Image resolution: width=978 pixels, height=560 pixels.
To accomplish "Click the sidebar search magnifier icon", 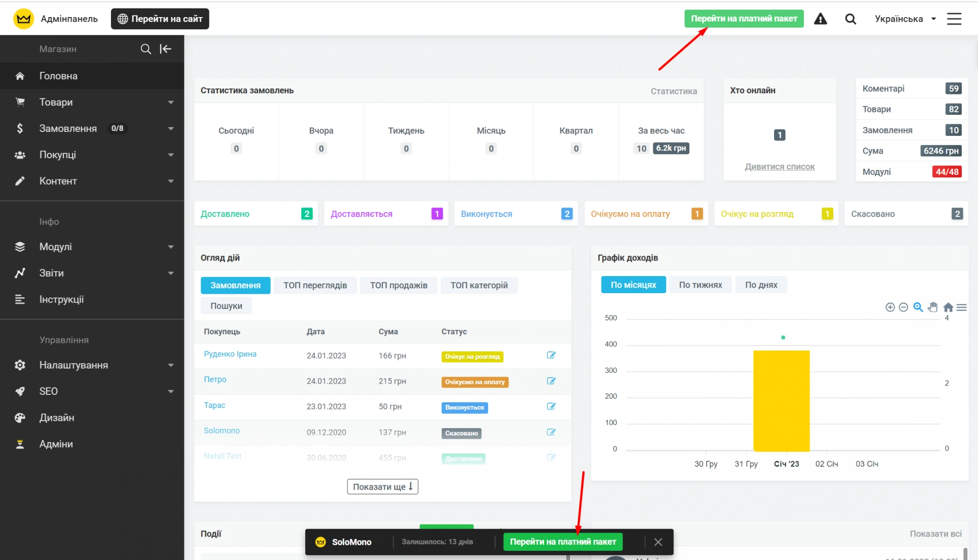I will (146, 49).
